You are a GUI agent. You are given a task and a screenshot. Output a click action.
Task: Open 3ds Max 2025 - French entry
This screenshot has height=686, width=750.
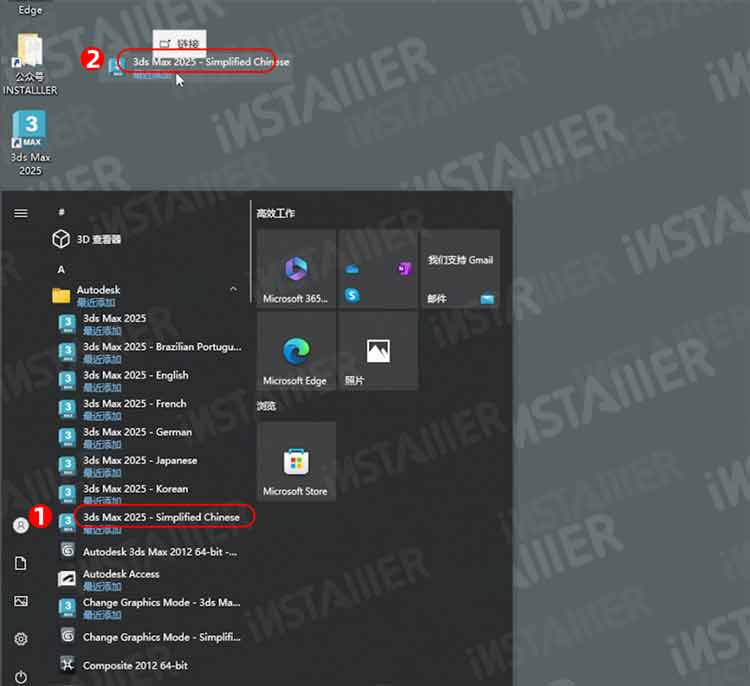pos(149,409)
